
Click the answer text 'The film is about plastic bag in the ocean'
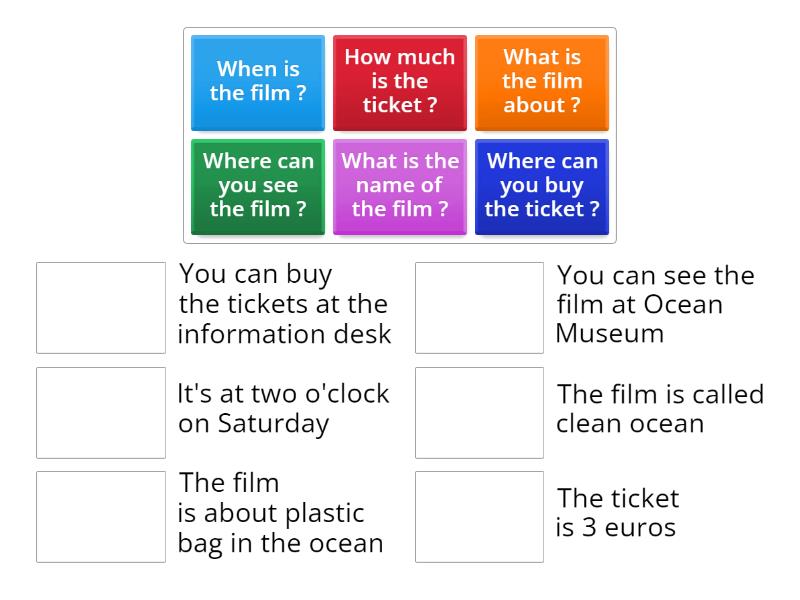[x=283, y=514]
